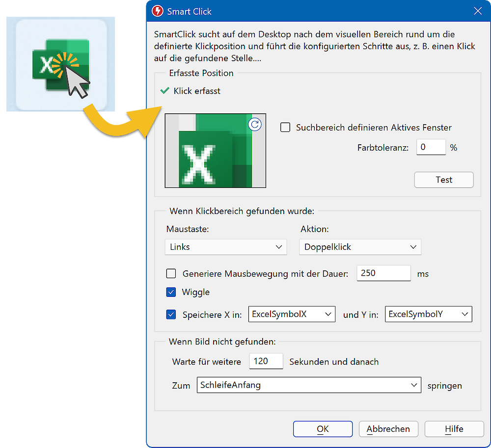This screenshot has height=448, width=491.
Task: Open the Zum SchleifeAnfang jump target dropdown
Action: pos(309,385)
